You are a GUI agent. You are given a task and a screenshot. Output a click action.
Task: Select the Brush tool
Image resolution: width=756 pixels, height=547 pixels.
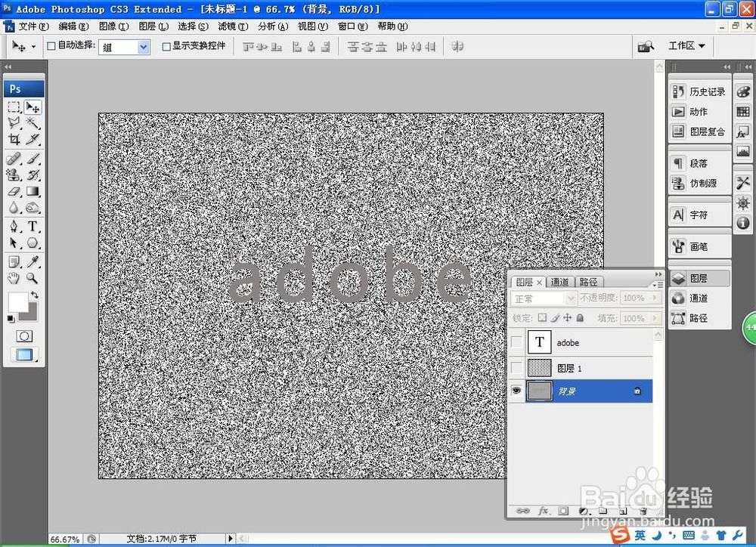(x=33, y=159)
